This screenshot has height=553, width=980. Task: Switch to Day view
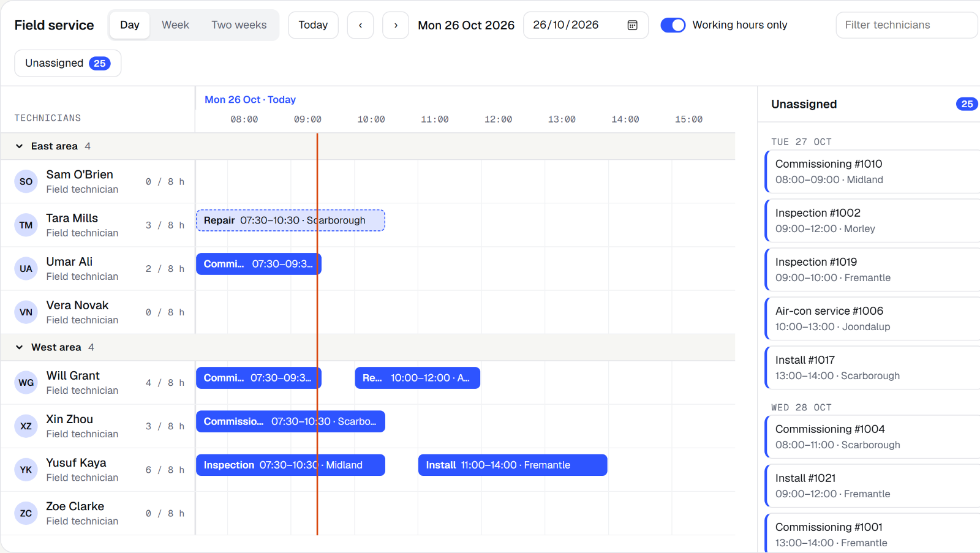coord(130,25)
